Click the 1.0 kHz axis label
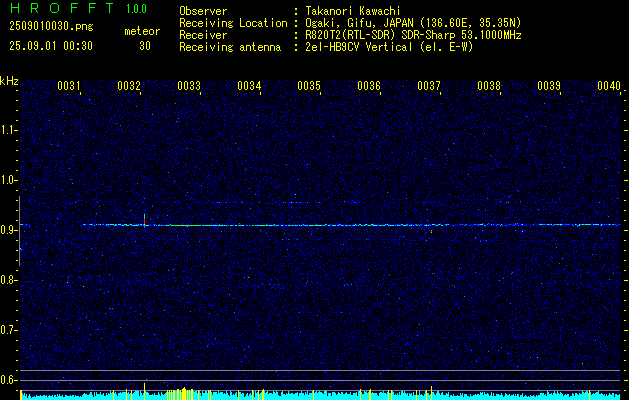This screenshot has width=629, height=400. [9, 180]
